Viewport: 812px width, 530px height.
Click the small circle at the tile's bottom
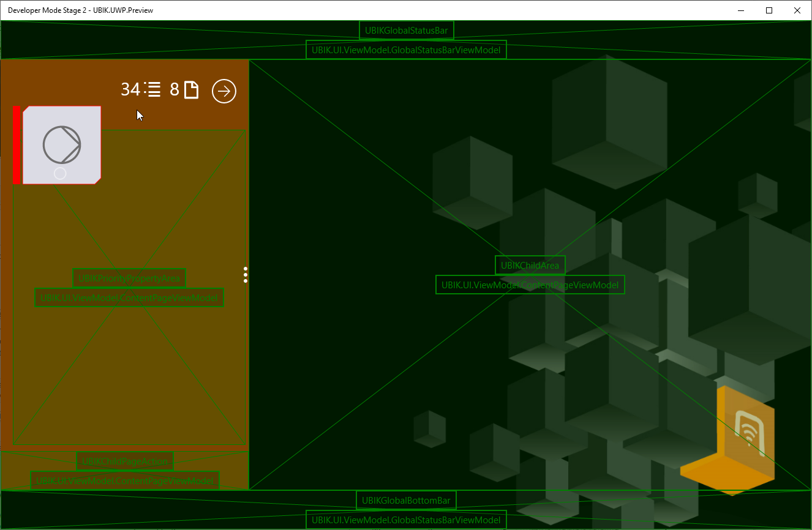pyautogui.click(x=60, y=174)
